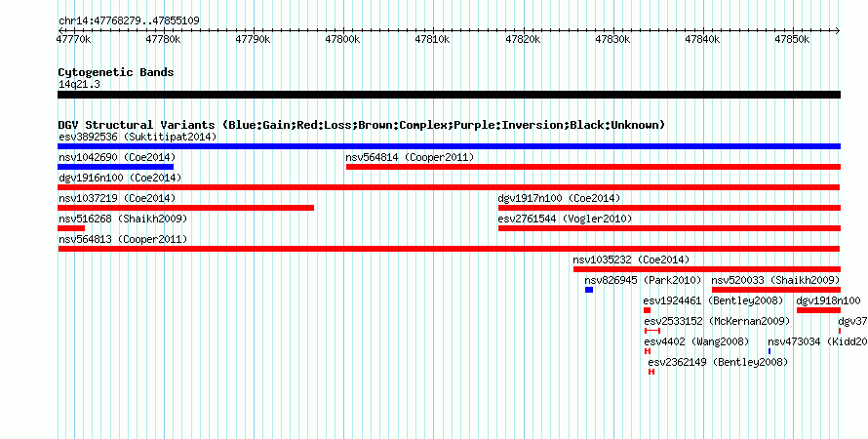Click the 47810k ruler tick label

(433, 39)
